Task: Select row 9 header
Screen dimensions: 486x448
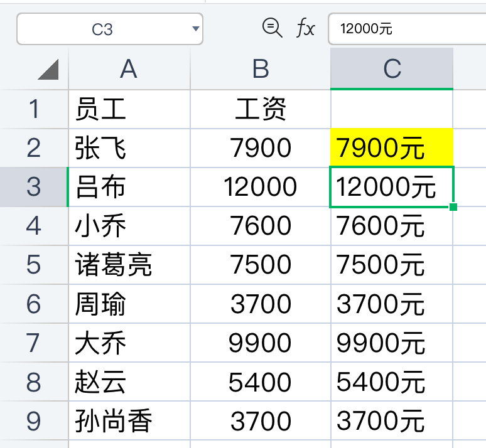Action: [34, 421]
